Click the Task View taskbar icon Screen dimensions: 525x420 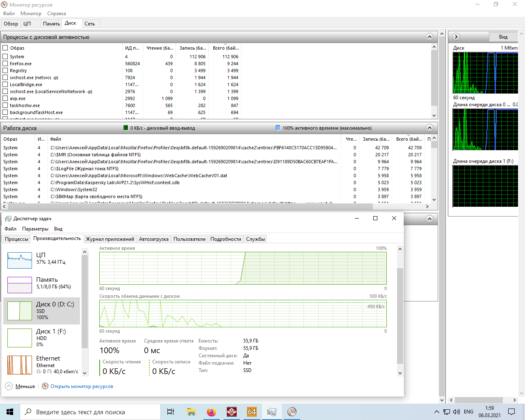click(x=171, y=412)
